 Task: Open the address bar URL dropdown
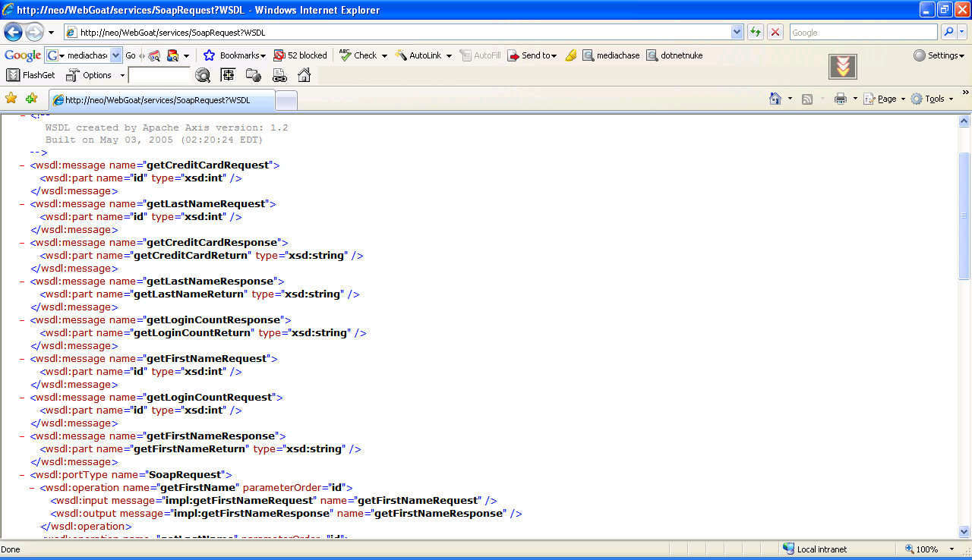click(x=737, y=33)
